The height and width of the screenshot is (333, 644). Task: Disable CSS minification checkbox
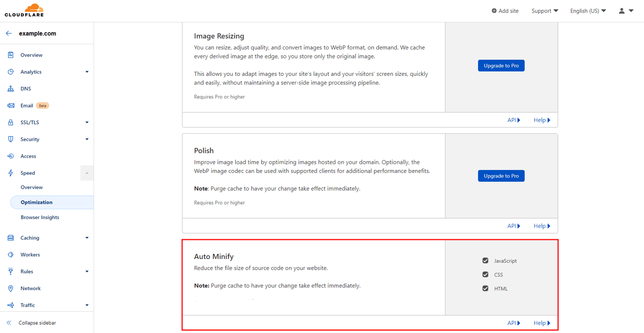[485, 274]
